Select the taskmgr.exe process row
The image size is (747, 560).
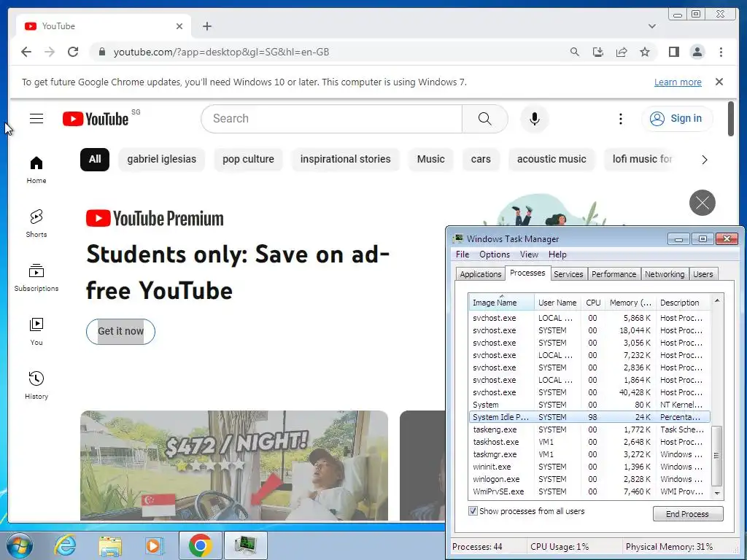click(589, 454)
